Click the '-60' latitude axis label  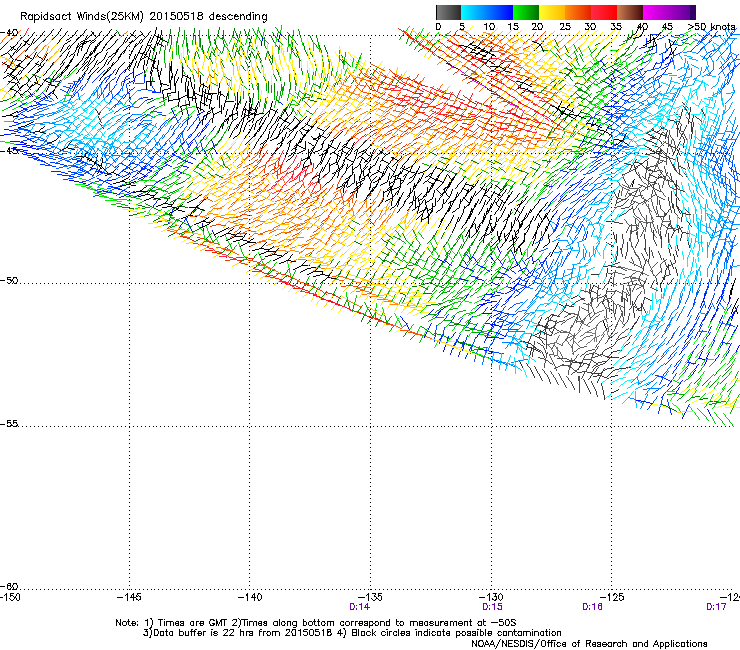pyautogui.click(x=9, y=586)
